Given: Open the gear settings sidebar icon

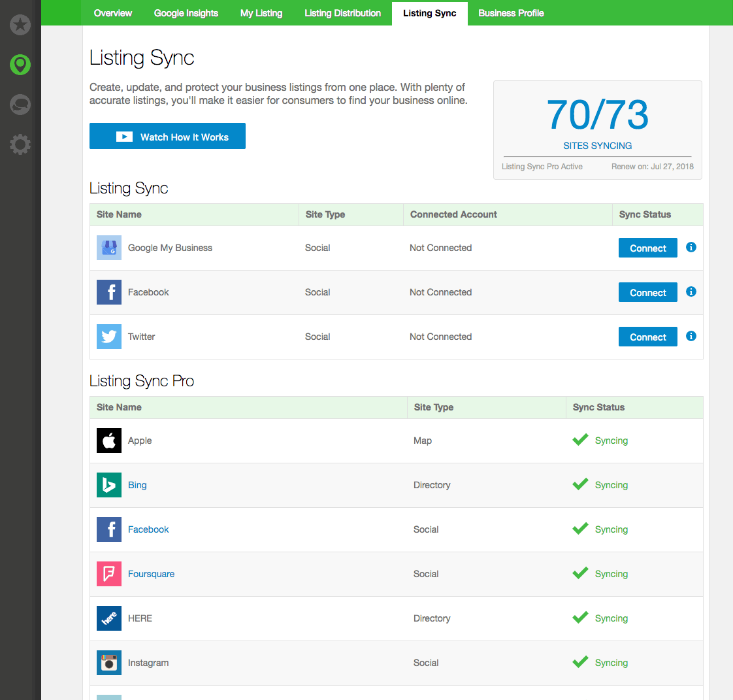Looking at the screenshot, I should (20, 144).
